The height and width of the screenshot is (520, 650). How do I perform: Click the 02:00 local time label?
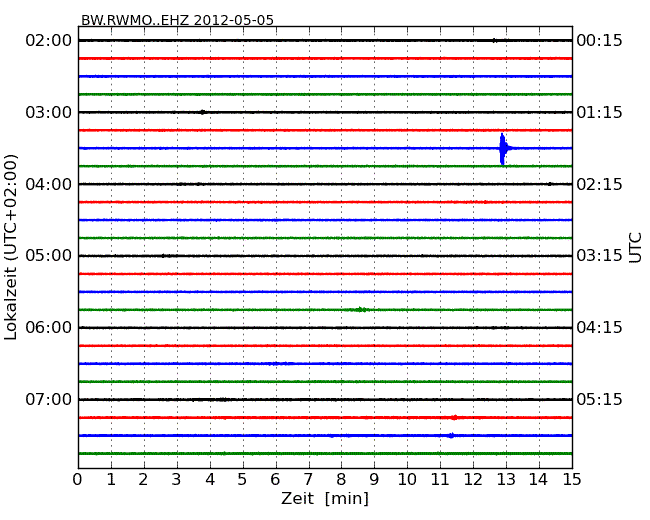[49, 41]
